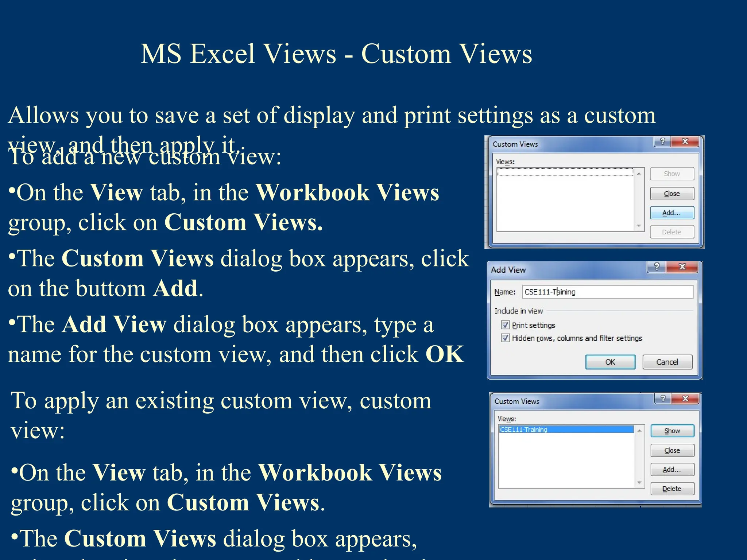The height and width of the screenshot is (560, 747).
Task: Toggle Hidden rows, columns and filter settings checkbox
Action: click(505, 338)
